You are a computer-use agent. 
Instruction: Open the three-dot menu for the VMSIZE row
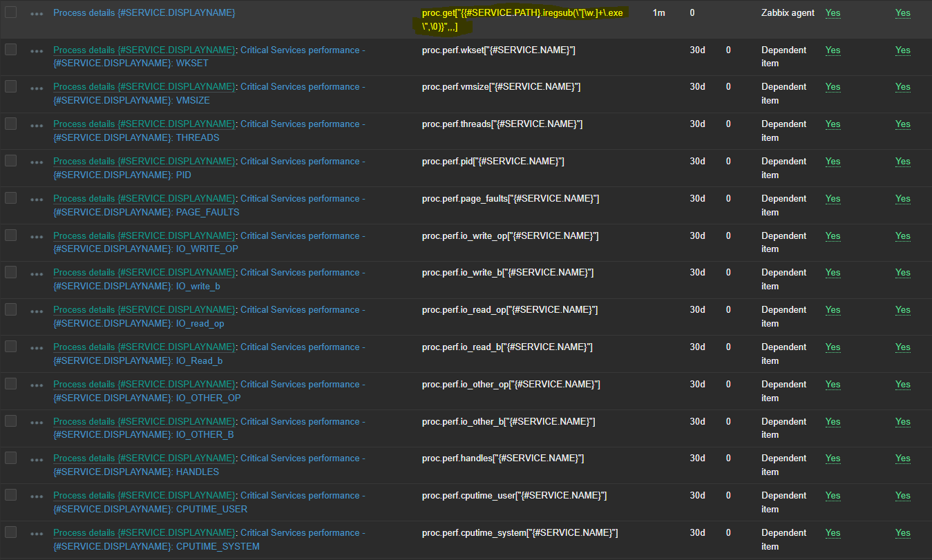[x=37, y=88]
